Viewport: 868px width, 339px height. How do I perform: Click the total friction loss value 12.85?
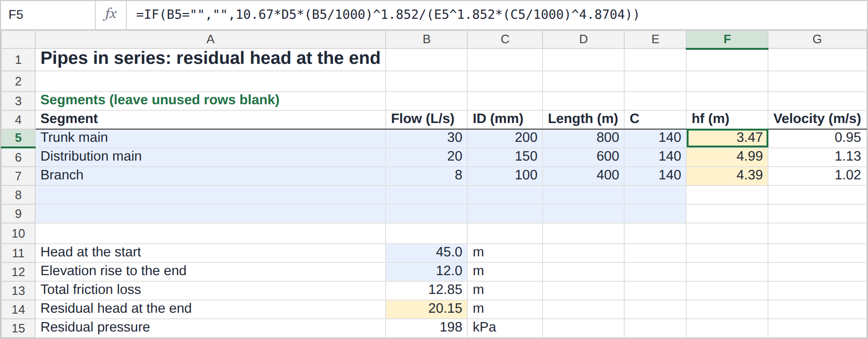pyautogui.click(x=426, y=290)
